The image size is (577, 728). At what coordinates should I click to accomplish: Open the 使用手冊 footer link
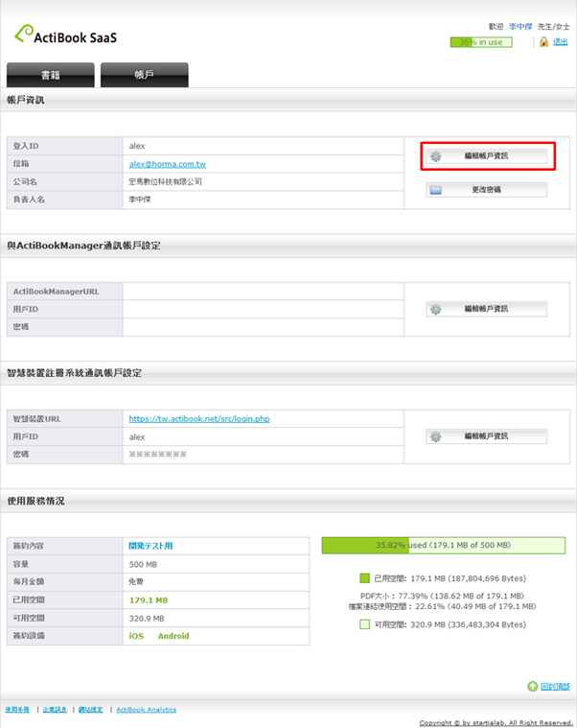(17, 710)
